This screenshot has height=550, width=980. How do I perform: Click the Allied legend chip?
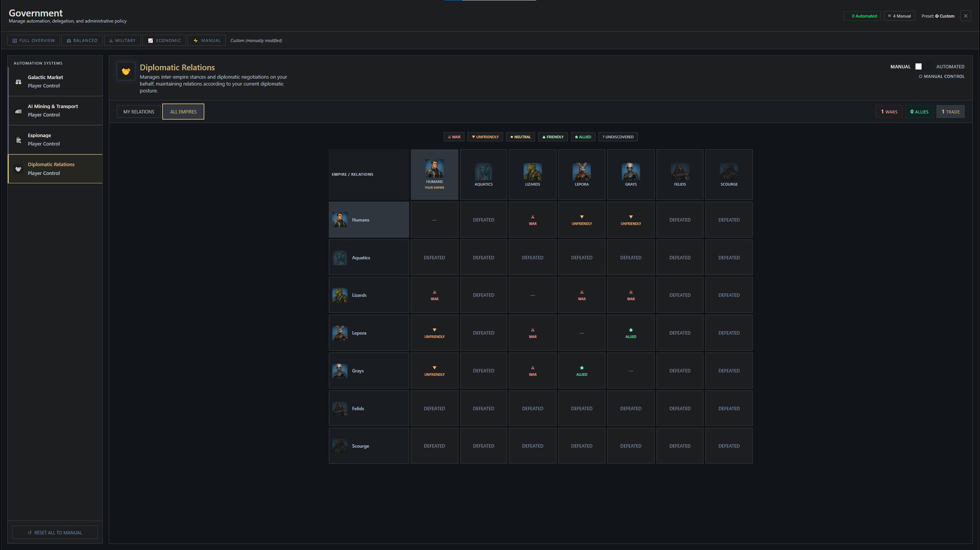(583, 137)
